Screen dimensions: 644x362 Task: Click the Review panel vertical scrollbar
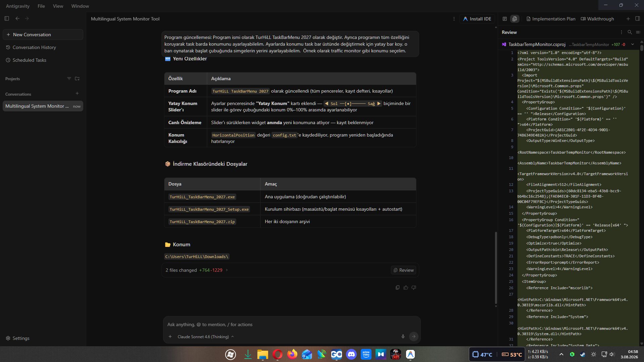tap(642, 47)
